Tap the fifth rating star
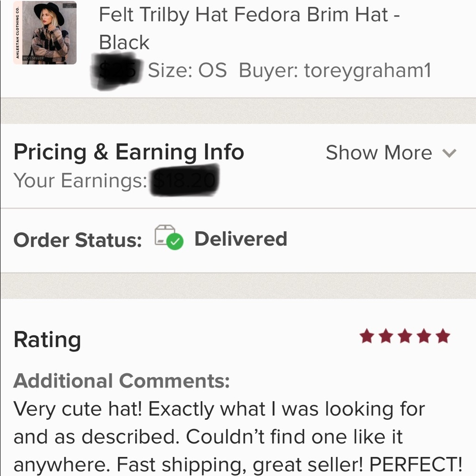Screen dimensions: 476x476 point(442,336)
